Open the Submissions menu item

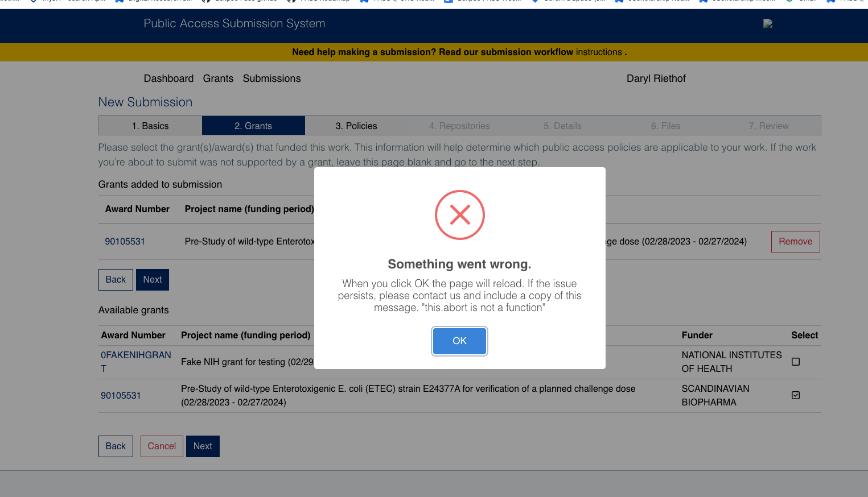[x=271, y=78]
